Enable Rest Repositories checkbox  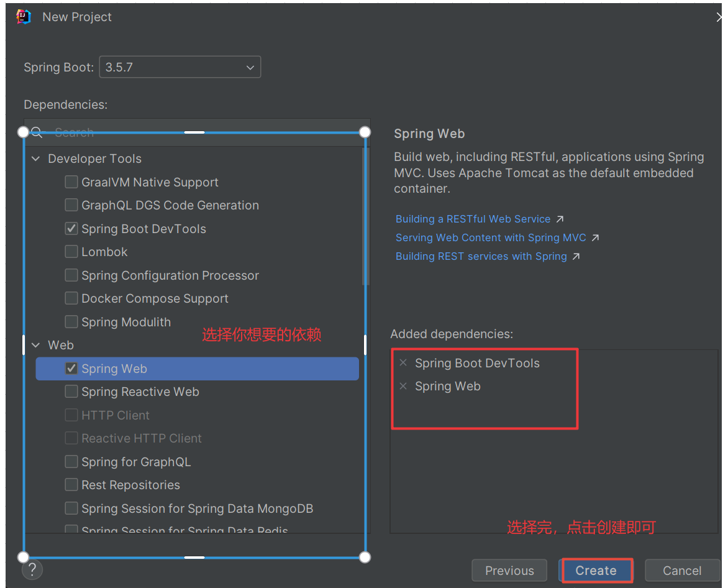click(x=71, y=485)
